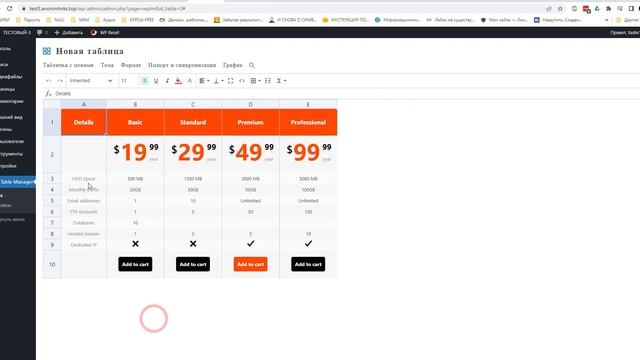Click Add to cart in Standard column
This screenshot has height=360, width=640.
(x=193, y=264)
